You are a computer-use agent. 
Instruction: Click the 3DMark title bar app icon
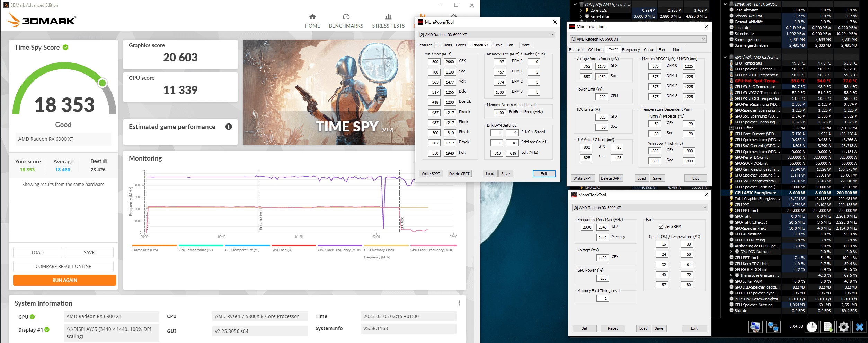[x=6, y=5]
